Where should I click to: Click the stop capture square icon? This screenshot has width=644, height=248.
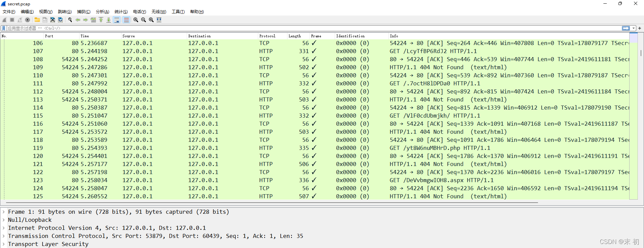click(12, 20)
